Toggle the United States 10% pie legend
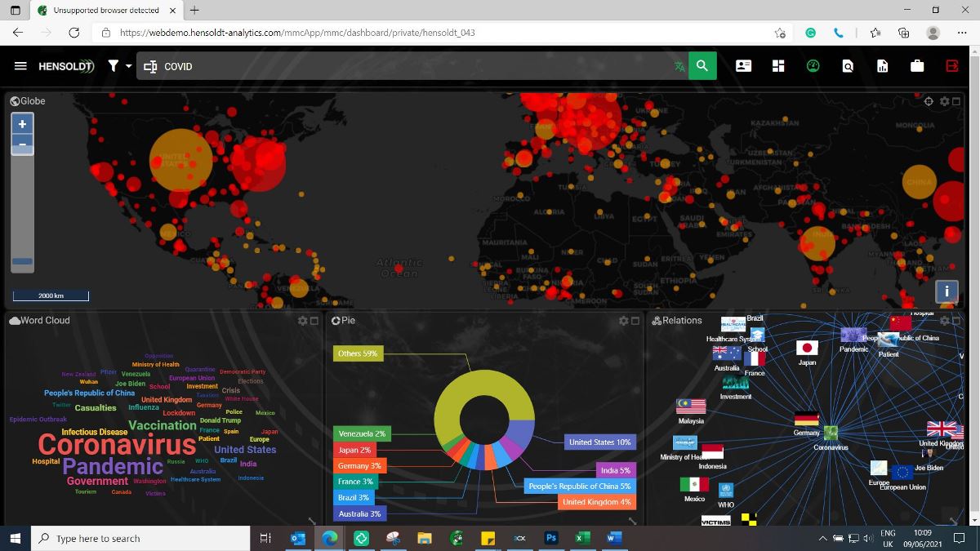The height and width of the screenshot is (551, 980). point(599,442)
